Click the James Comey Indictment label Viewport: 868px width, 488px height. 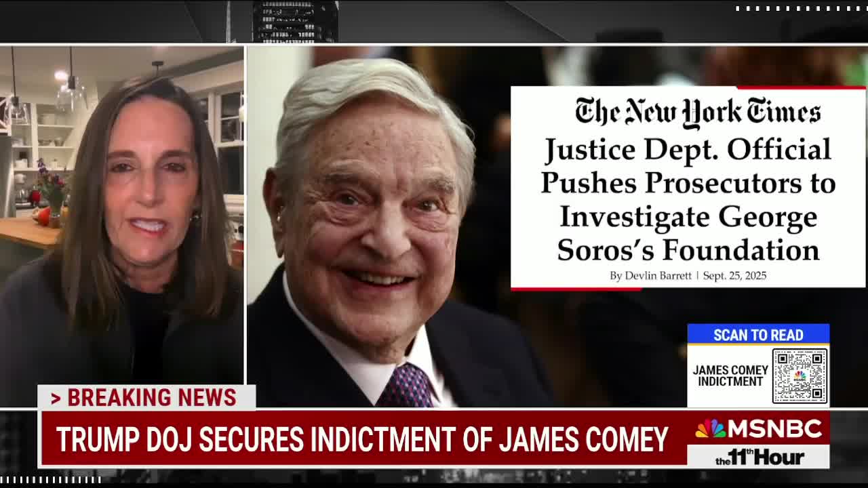(730, 375)
